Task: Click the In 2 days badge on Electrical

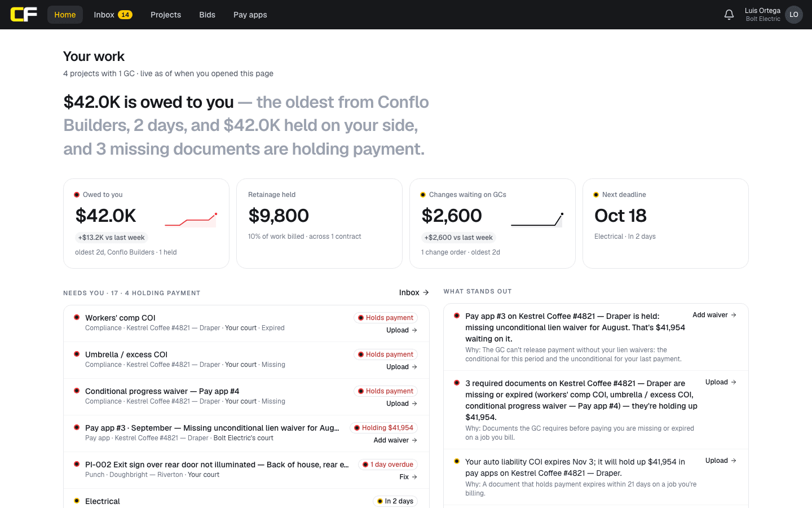Action: (x=395, y=501)
